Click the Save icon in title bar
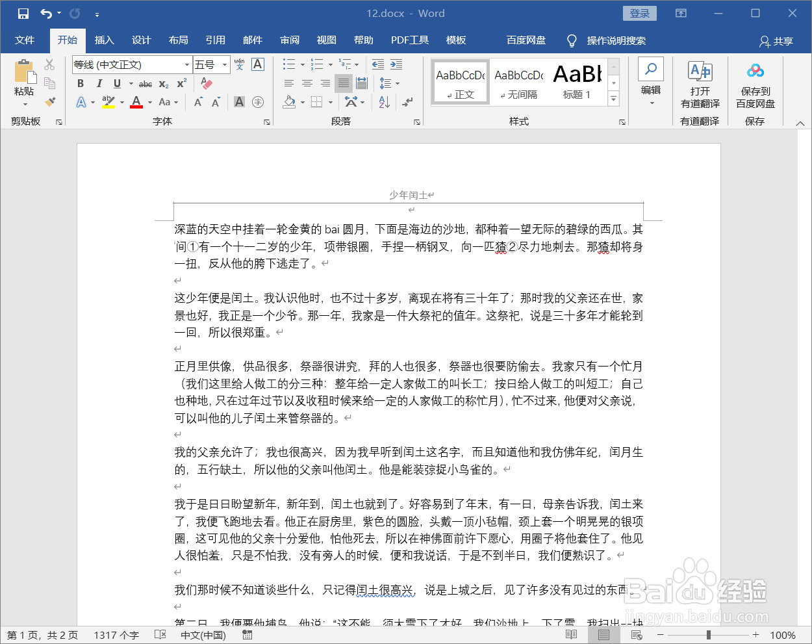Screen dimensions: 812x644 coord(23,14)
